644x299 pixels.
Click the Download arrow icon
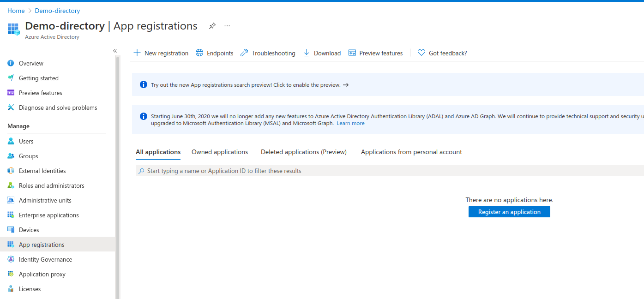click(x=307, y=53)
